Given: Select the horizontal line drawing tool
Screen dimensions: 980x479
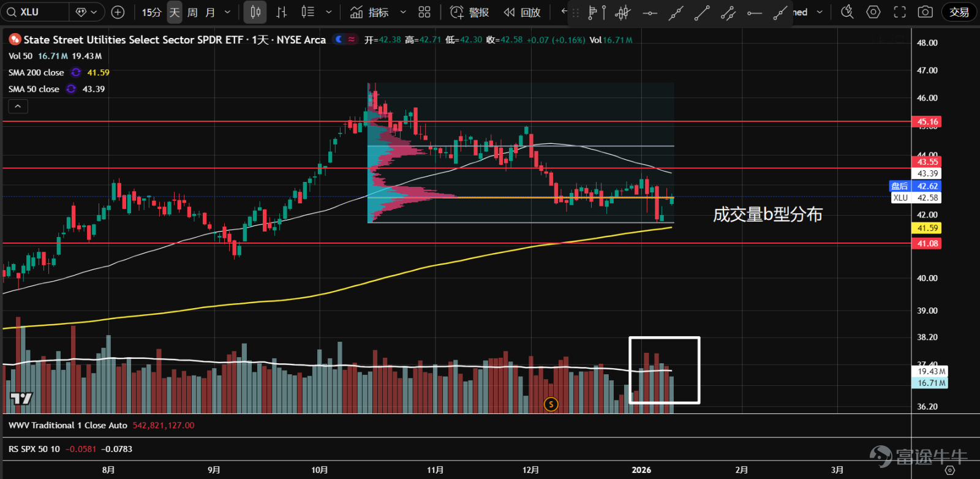Looking at the screenshot, I should coord(650,12).
